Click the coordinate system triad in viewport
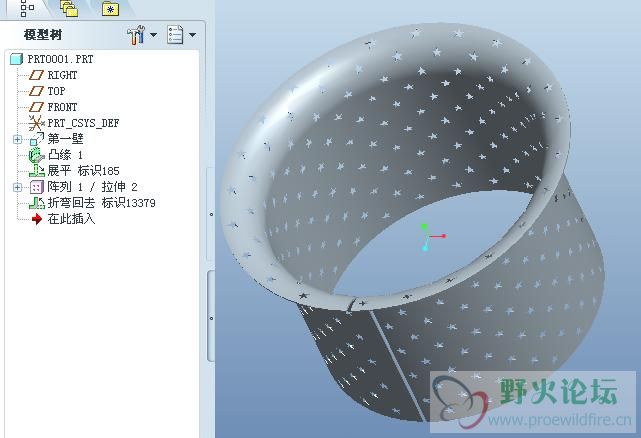This screenshot has width=641, height=438. (432, 236)
